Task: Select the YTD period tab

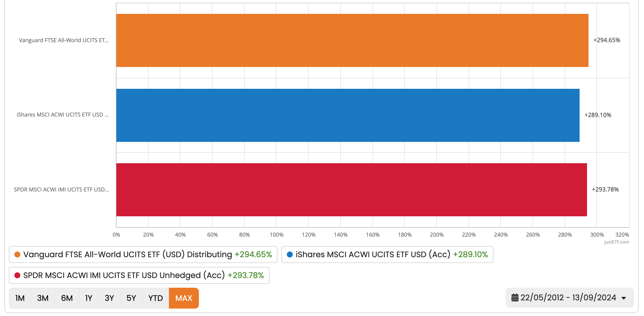Action: point(155,298)
